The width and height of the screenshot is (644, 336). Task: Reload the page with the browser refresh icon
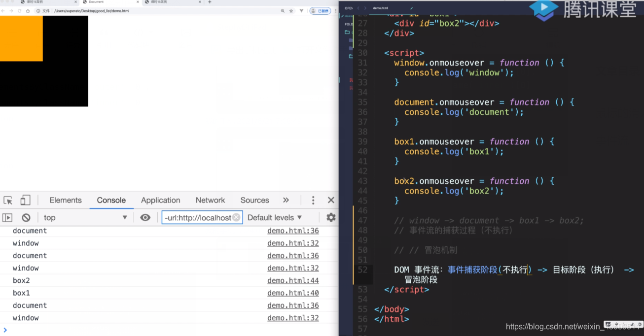[x=20, y=11]
